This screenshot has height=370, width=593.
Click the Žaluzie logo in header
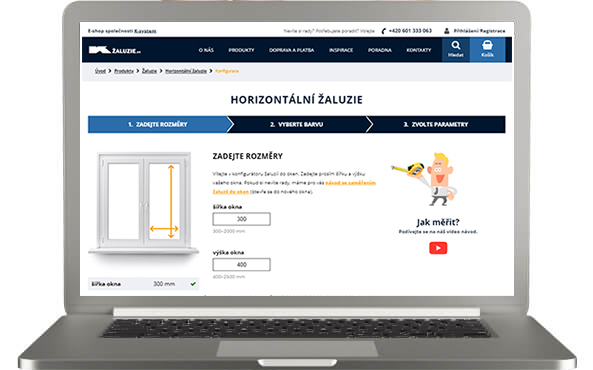(115, 50)
